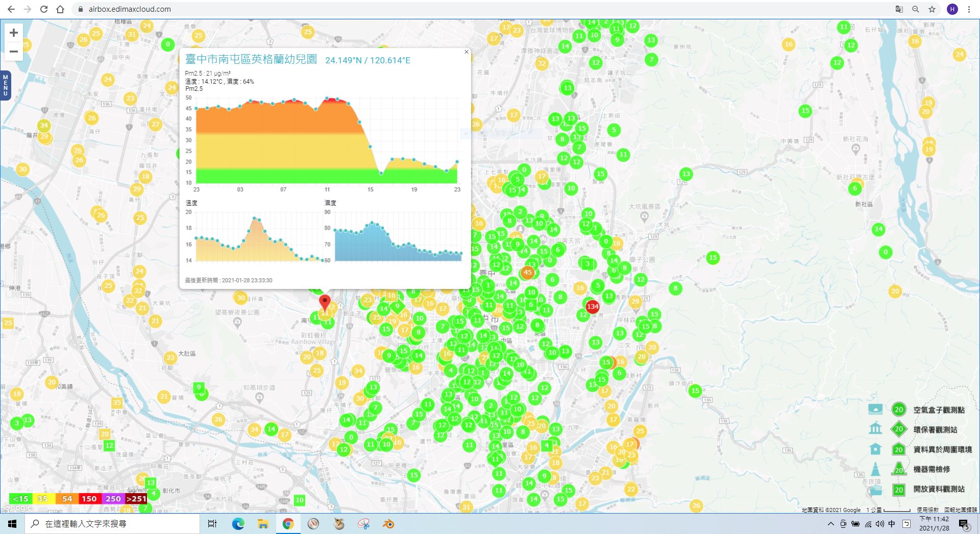The image size is (980, 534).
Task: Toggle machine-needs-repair cone icon in legend
Action: [875, 469]
